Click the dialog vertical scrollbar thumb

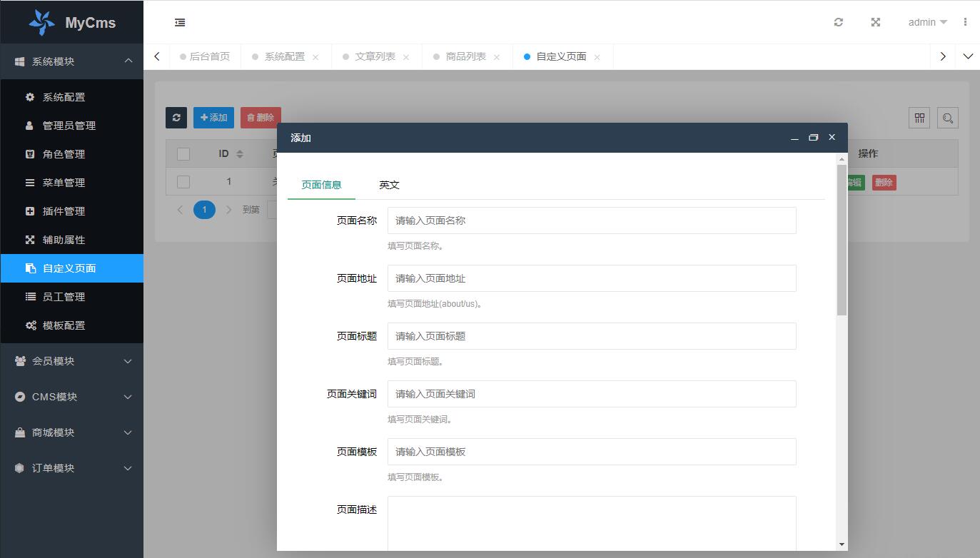(x=842, y=240)
